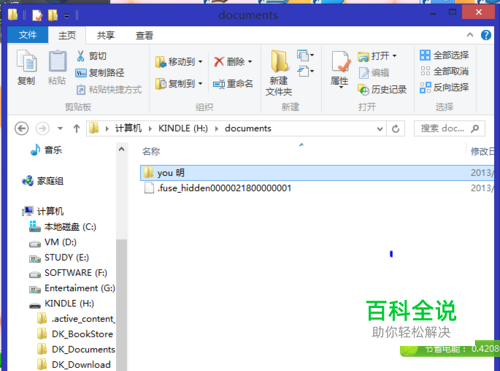
Task: Click the Edit (编辑) button
Action: click(374, 73)
